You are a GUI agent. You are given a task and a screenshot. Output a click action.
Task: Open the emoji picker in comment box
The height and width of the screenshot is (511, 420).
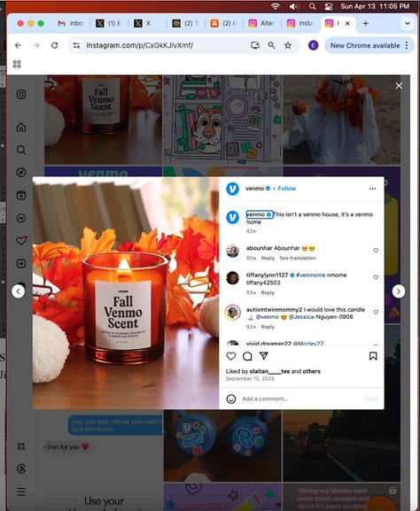pyautogui.click(x=231, y=399)
